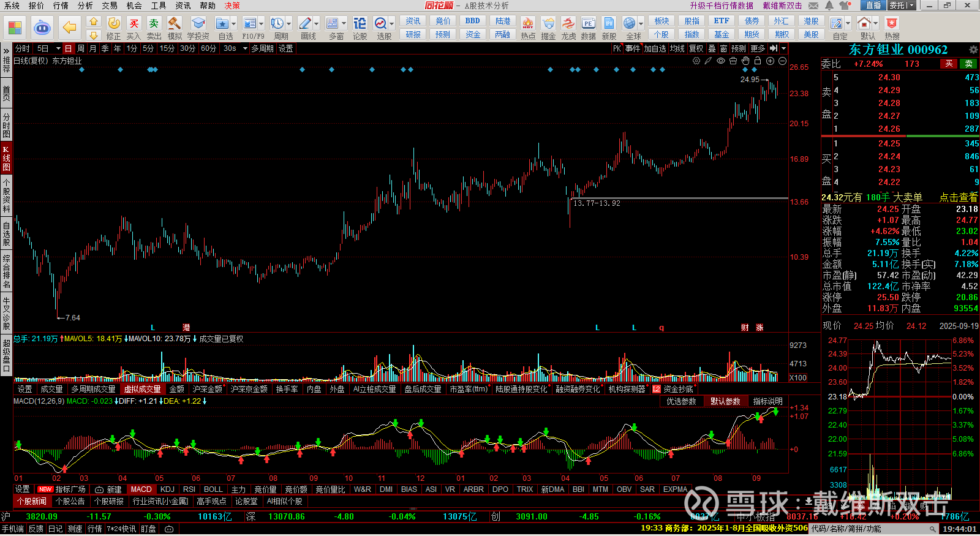Viewport: 980px width, 536px height.
Task: Zoom in chart with plus icon
Action: 770,61
